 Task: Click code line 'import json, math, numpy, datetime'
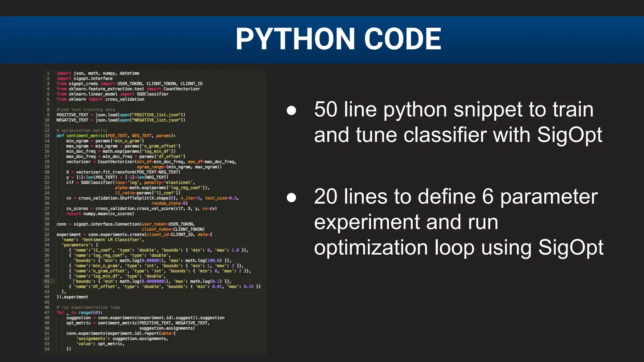pos(98,73)
